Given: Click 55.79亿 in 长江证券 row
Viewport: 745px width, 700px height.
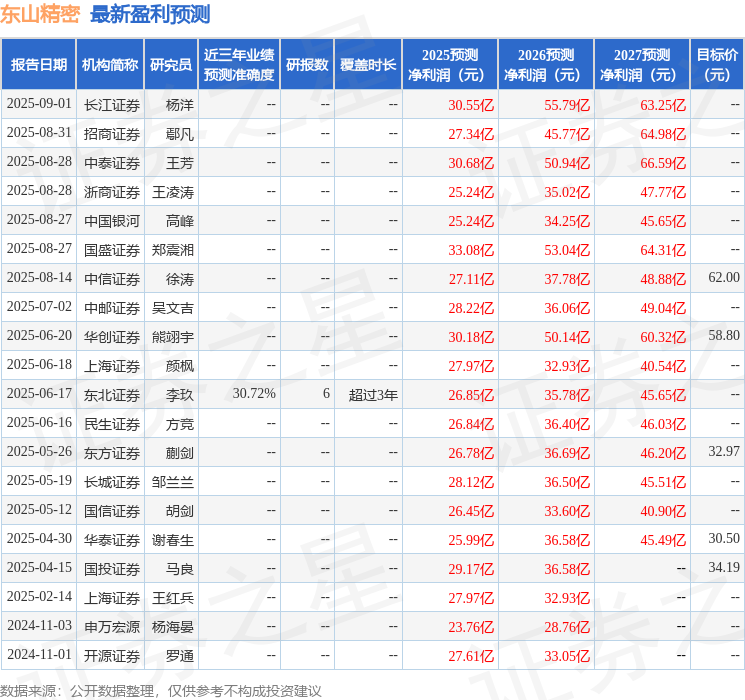Looking at the screenshot, I should tap(567, 105).
